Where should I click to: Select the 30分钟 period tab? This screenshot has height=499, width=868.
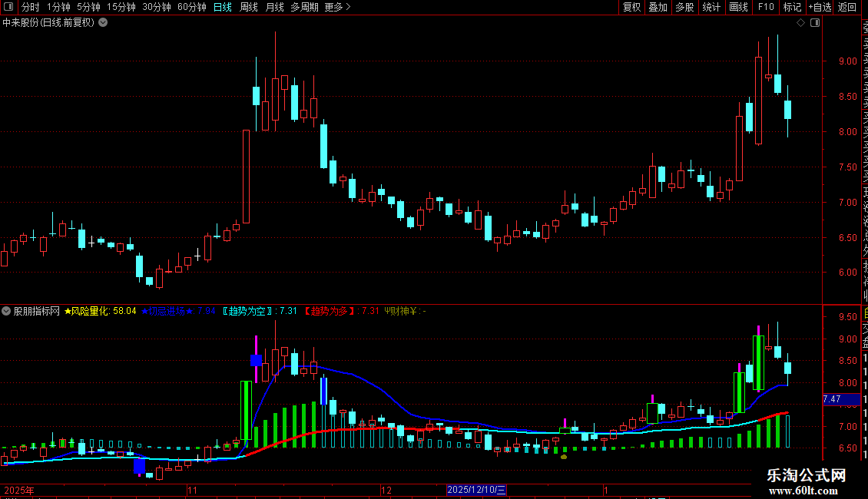point(157,7)
